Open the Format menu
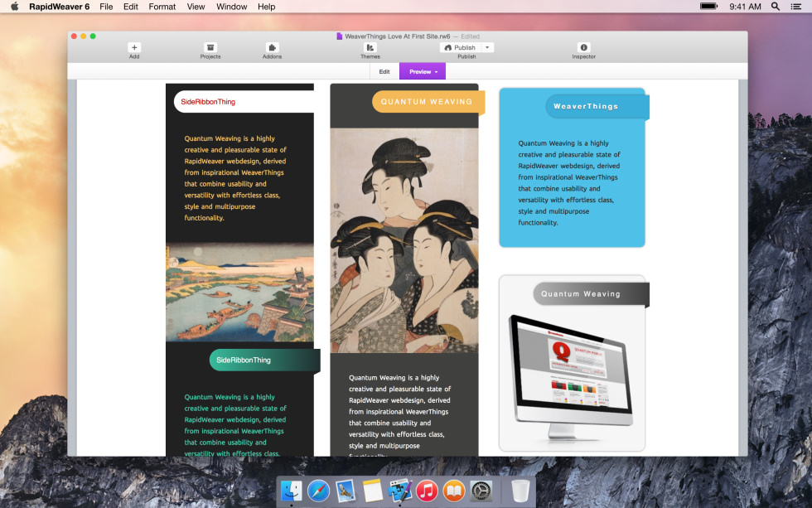The width and height of the screenshot is (812, 508). pyautogui.click(x=162, y=7)
